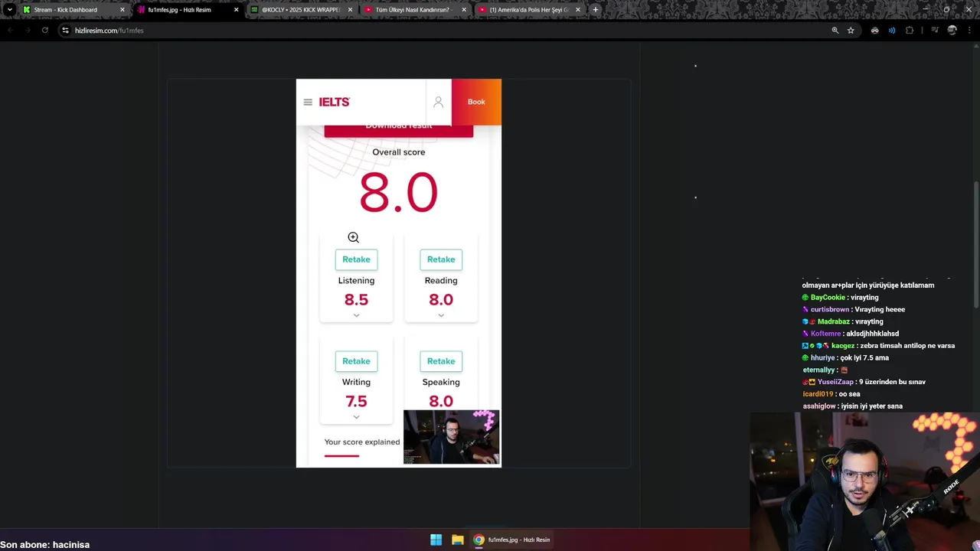
Task: Open the IELTS hamburger menu
Action: click(308, 102)
